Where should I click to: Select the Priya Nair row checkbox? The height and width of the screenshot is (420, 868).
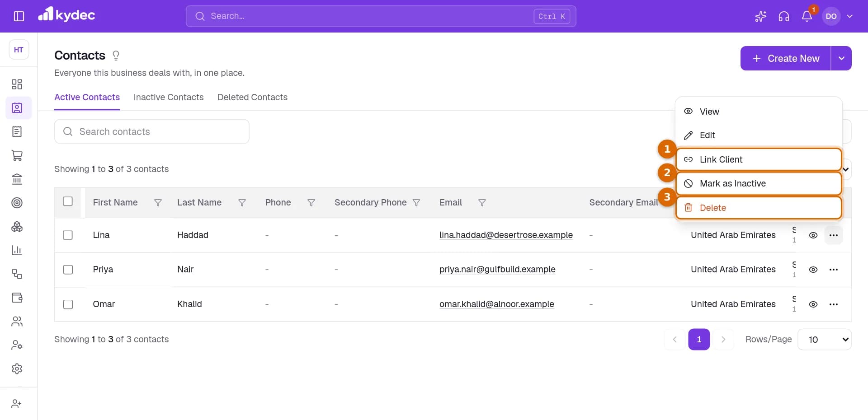tap(68, 270)
